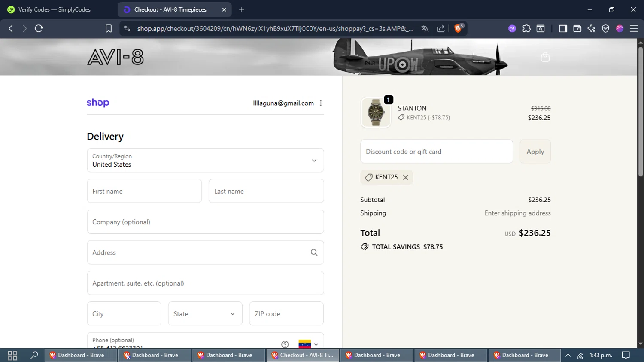Focus the First name field
This screenshot has width=644, height=362.
(x=144, y=191)
